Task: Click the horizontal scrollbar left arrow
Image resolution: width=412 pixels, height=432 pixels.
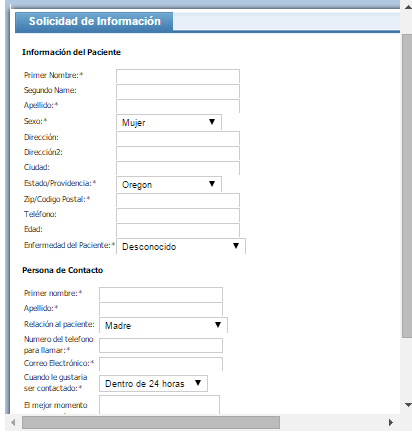Action: pos(13,423)
